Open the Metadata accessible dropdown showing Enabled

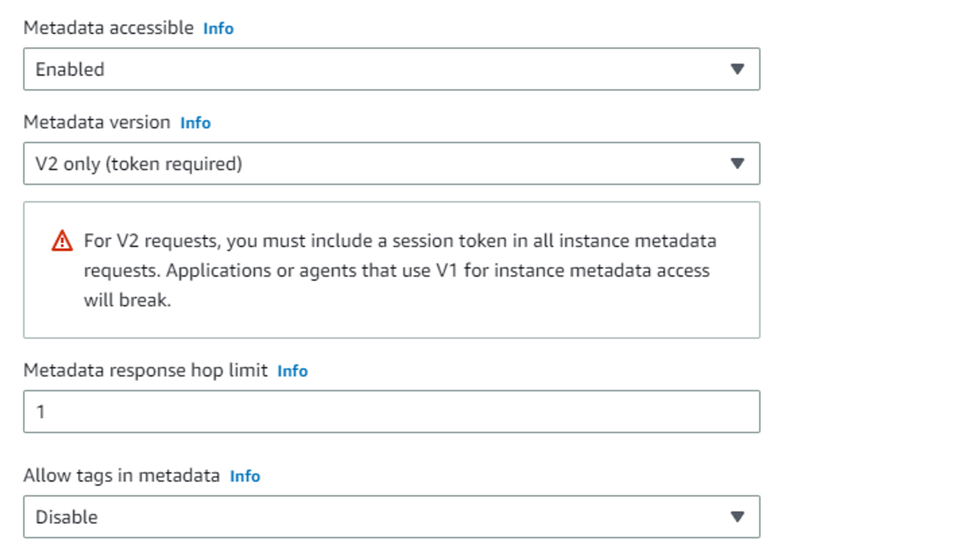(x=391, y=69)
